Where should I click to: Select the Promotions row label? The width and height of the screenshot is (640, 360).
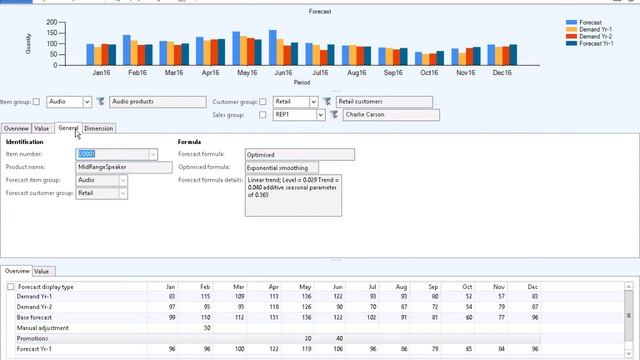coord(32,339)
